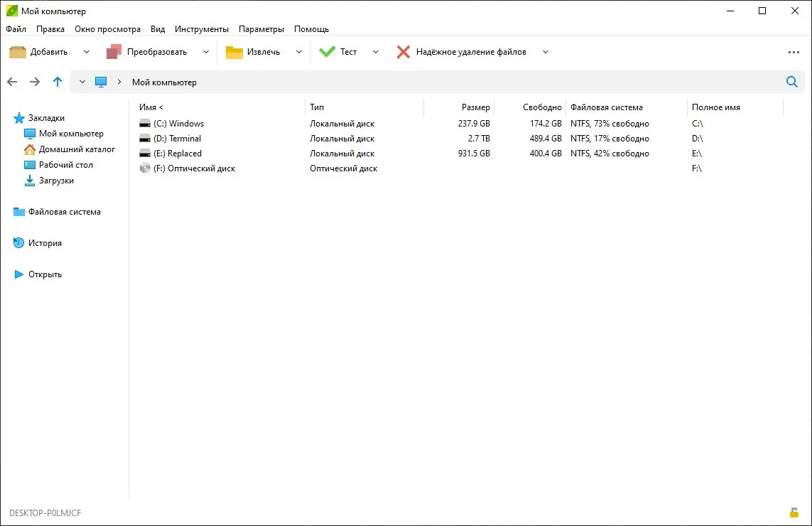Click the padlock icon in status bar
812x526 pixels.
tap(794, 512)
